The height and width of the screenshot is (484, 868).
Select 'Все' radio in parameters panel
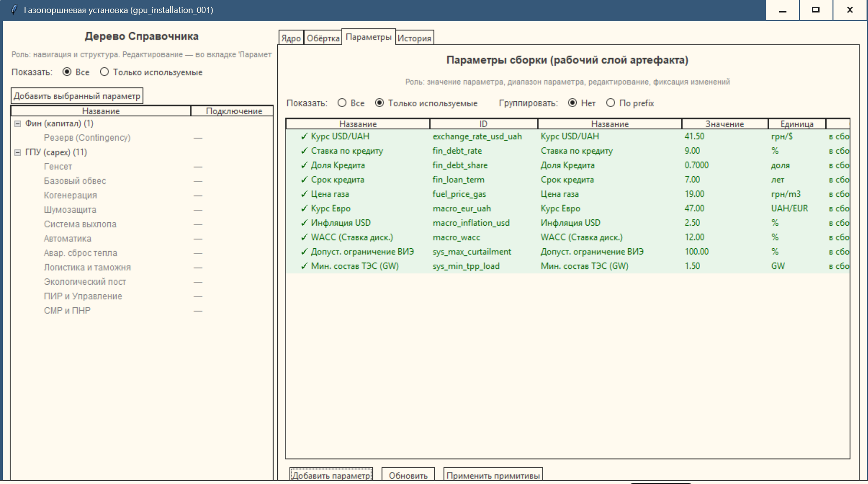[x=342, y=103]
